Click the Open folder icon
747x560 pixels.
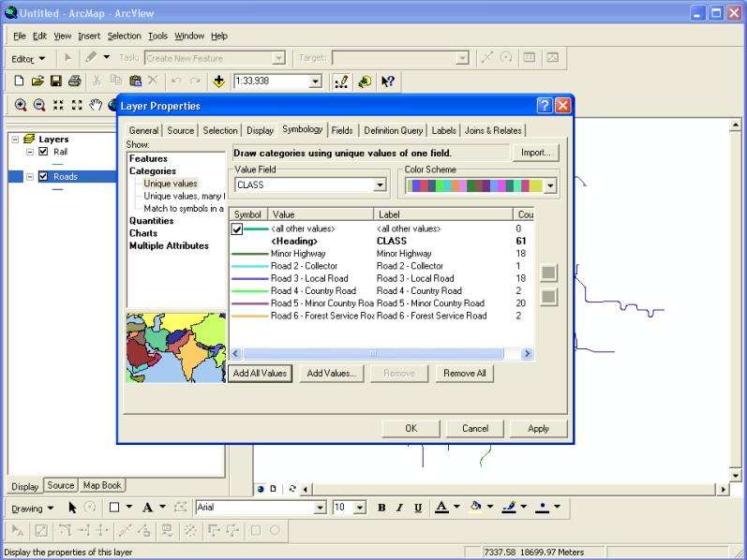pyautogui.click(x=37, y=81)
